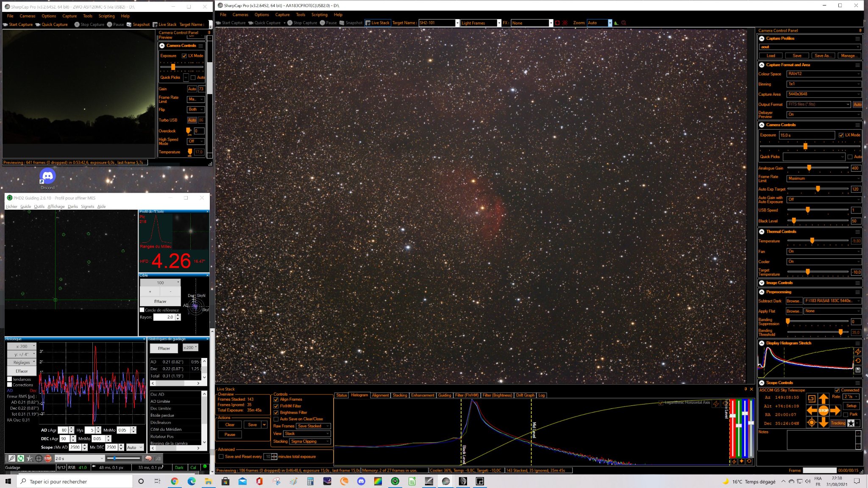The image size is (868, 488).
Task: Reset color sliders in Live Stack histogram
Action: point(749,461)
